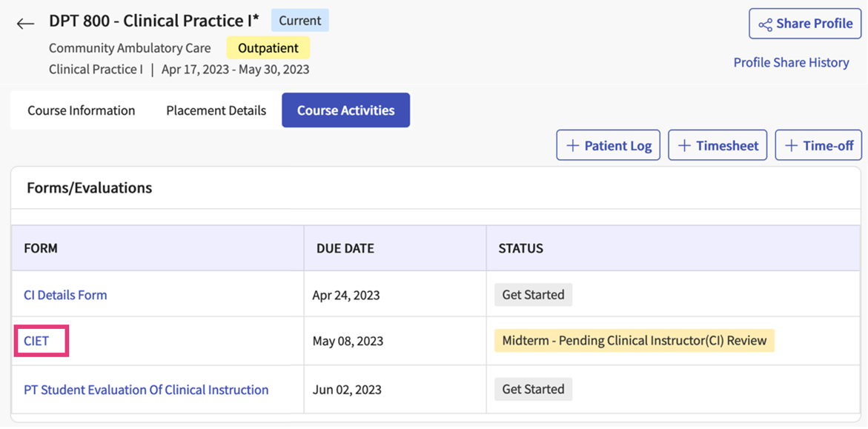Open the CI Details Form link

coord(65,295)
